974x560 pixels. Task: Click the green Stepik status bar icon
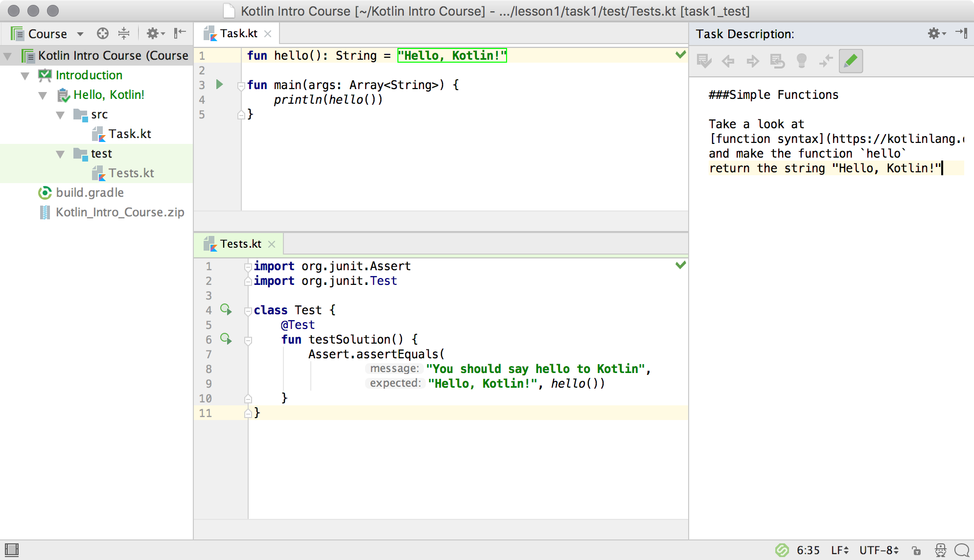tap(782, 550)
